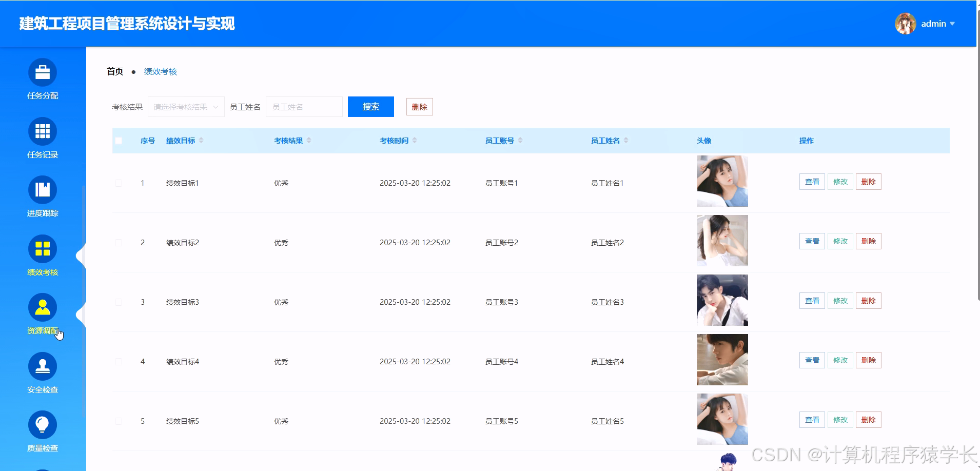Viewport: 980px width, 471px height.
Task: Edit the 绩效目标4 row with 修改
Action: click(x=840, y=360)
